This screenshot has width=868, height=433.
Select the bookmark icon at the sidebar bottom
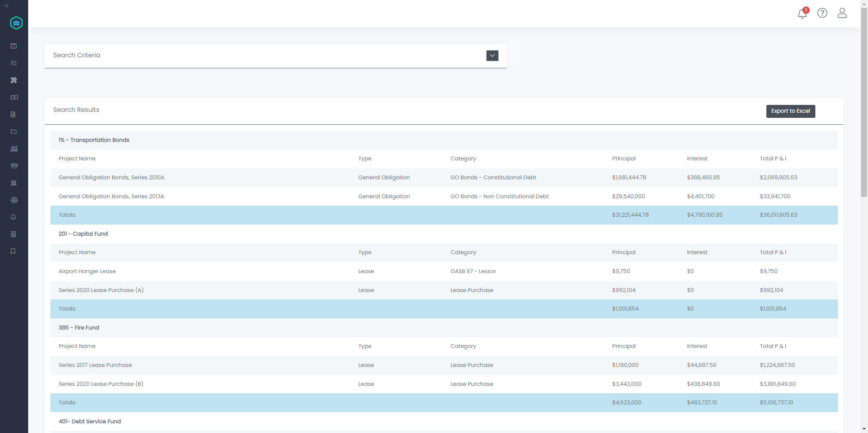point(12,251)
